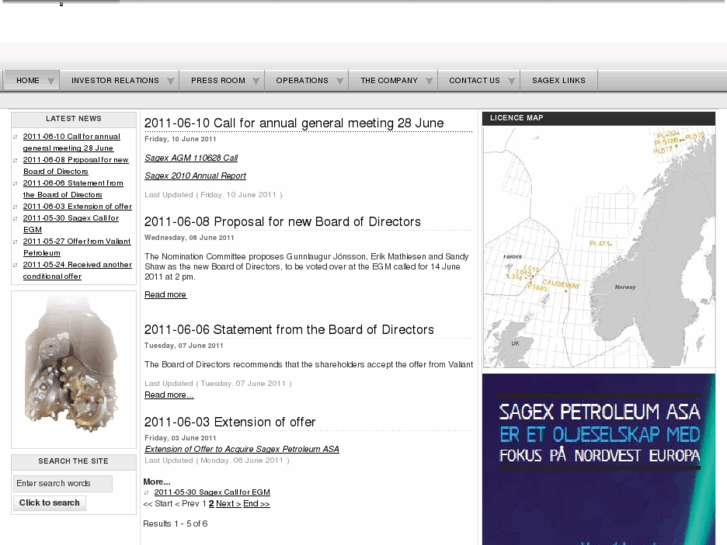The width and height of the screenshot is (727, 545).
Task: Open sidebar Proposal for new Board link
Action: (x=76, y=166)
